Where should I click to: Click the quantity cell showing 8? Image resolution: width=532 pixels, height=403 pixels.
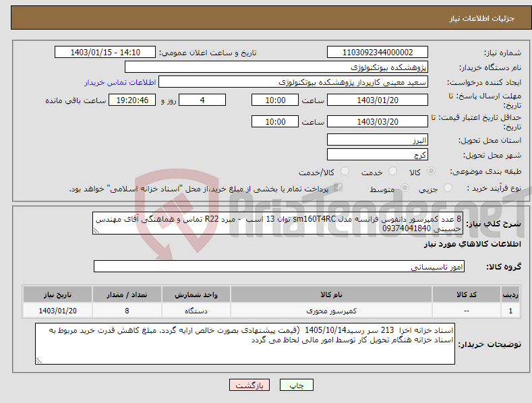(x=127, y=311)
